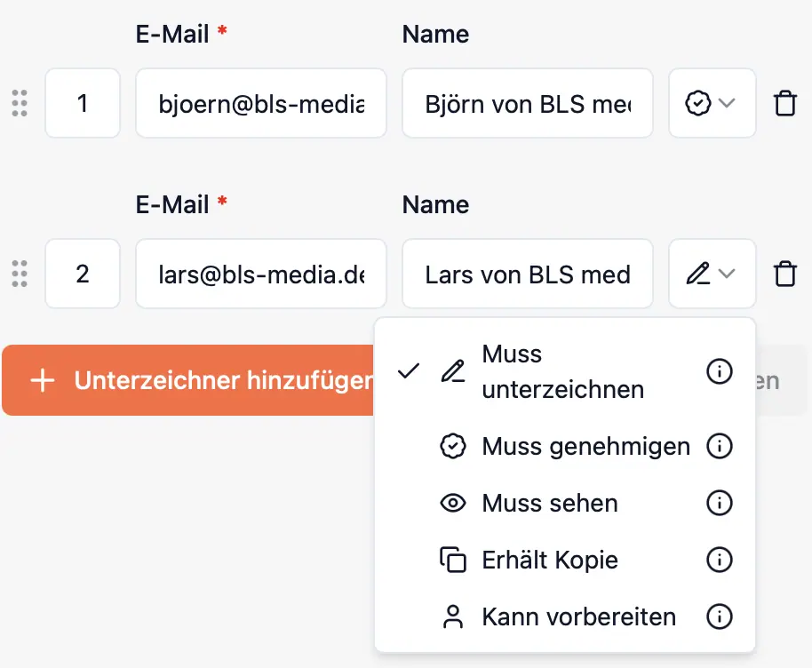This screenshot has width=812, height=668.
Task: Open info for the Erhält Kopie option
Action: click(720, 560)
